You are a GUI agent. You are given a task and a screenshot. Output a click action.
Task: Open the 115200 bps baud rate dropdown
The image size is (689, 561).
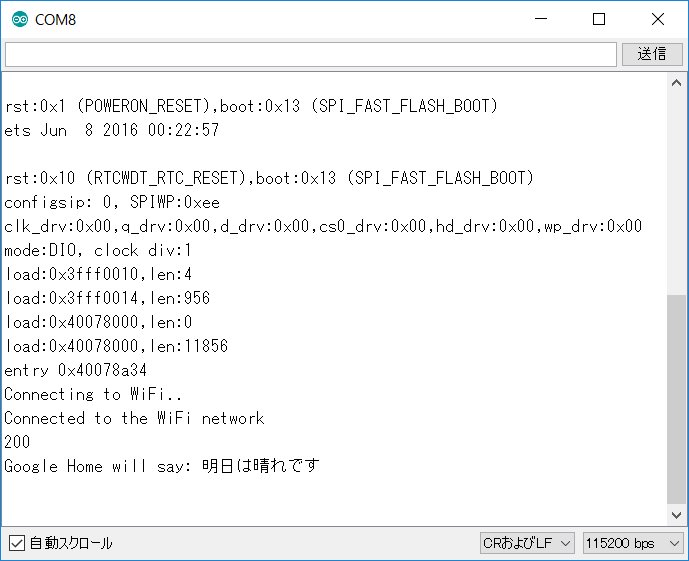(x=632, y=543)
